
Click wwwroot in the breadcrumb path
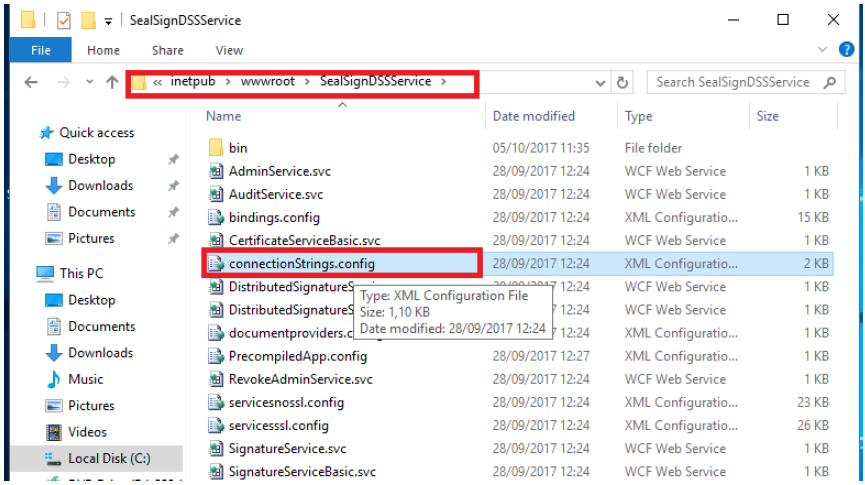(x=269, y=82)
